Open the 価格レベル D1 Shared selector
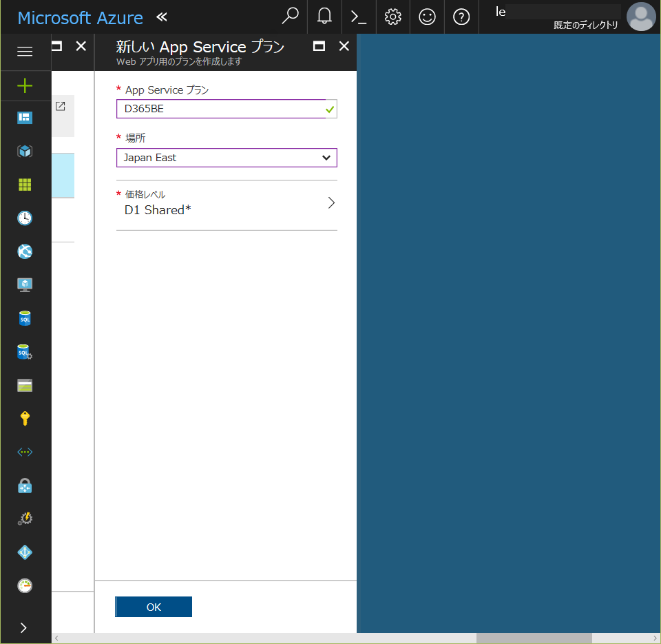Viewport: 661px width, 644px height. pyautogui.click(x=227, y=205)
